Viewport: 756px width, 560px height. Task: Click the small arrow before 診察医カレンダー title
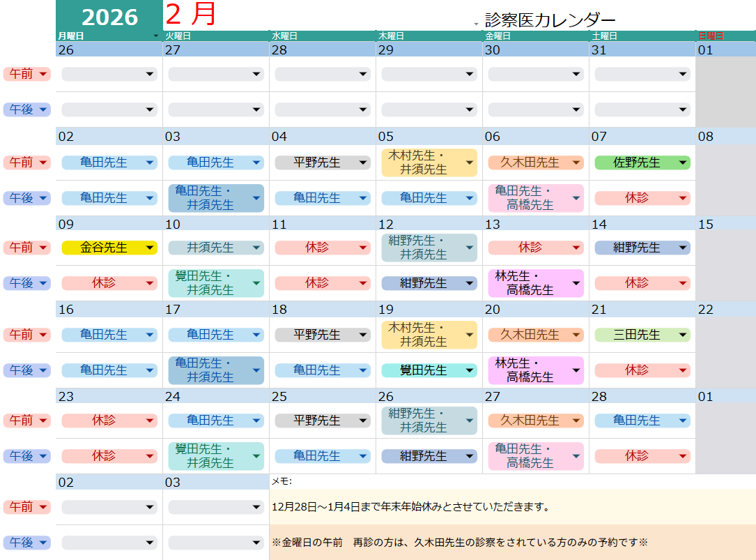coord(476,24)
